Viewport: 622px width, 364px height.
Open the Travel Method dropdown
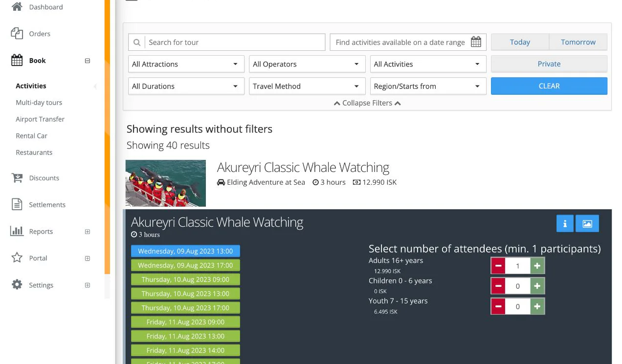coord(307,86)
